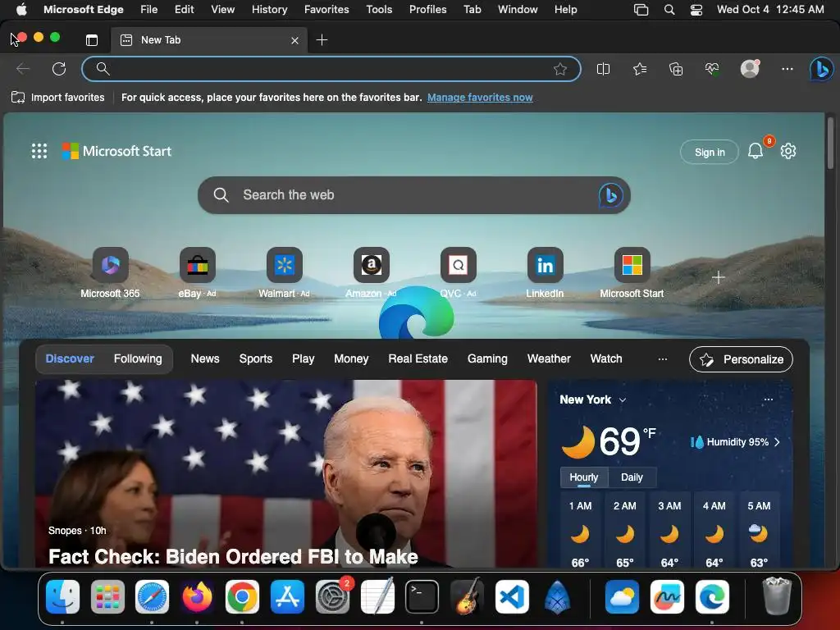Open Spotlight search in menu bar

pyautogui.click(x=669, y=10)
